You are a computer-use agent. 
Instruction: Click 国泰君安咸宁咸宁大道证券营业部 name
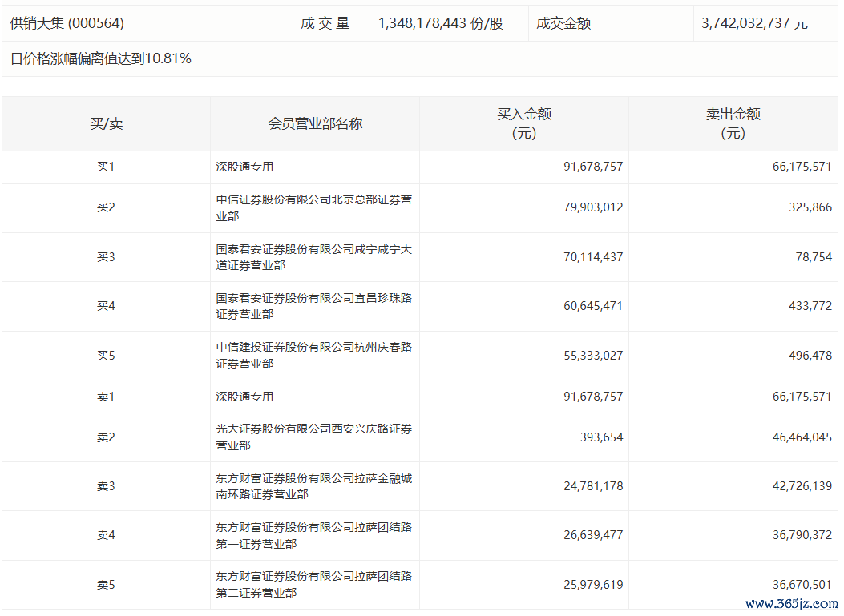click(314, 257)
